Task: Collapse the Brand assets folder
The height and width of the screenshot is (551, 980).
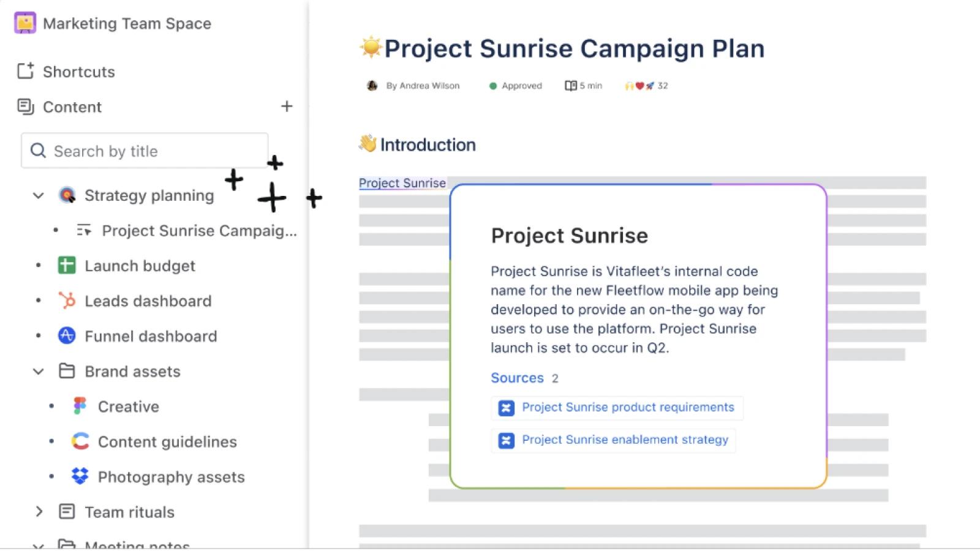Action: (38, 371)
